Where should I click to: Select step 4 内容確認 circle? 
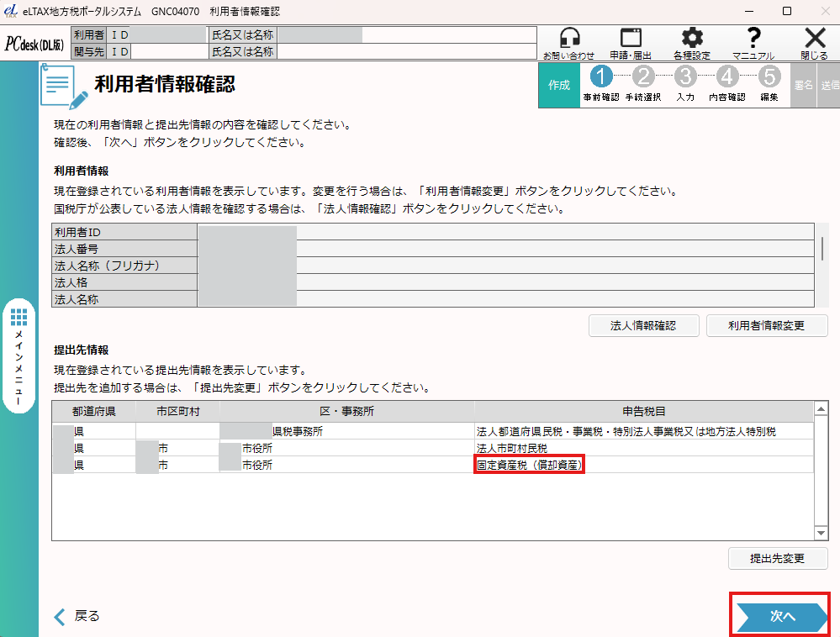[x=727, y=77]
